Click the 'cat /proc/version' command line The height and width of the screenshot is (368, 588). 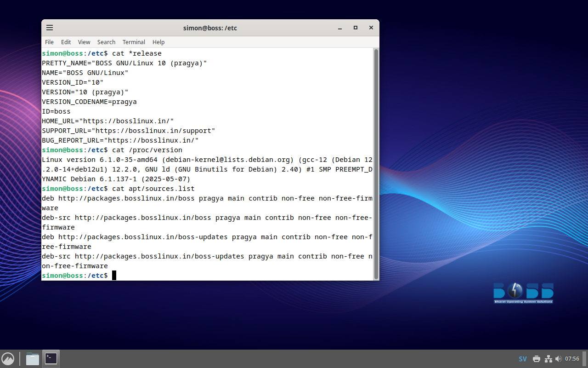[x=147, y=150]
